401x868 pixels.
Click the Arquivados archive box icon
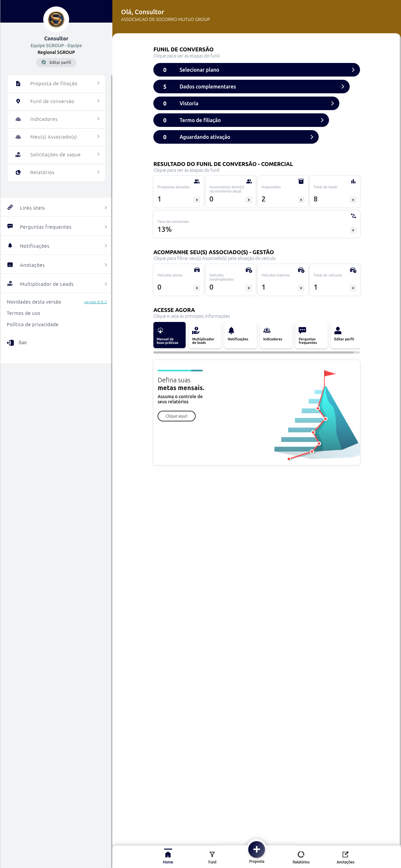[301, 181]
